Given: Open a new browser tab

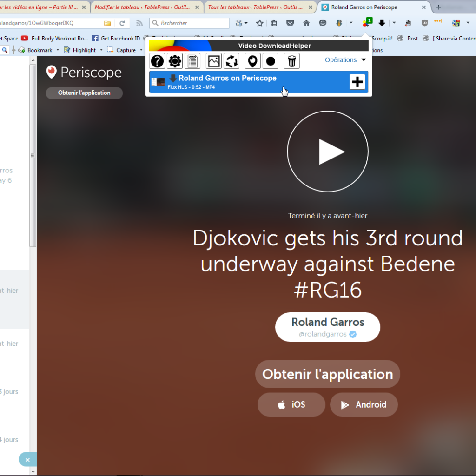Looking at the screenshot, I should (439, 7).
